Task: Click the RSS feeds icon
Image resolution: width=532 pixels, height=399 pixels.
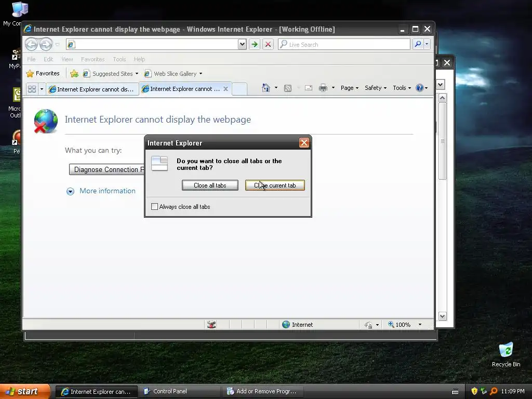Action: click(288, 88)
